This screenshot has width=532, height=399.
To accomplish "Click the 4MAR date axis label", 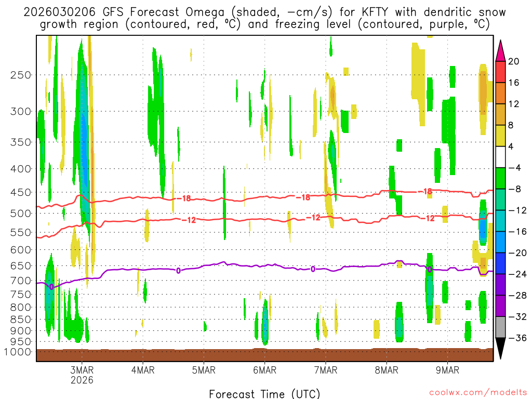I will coord(143,370).
